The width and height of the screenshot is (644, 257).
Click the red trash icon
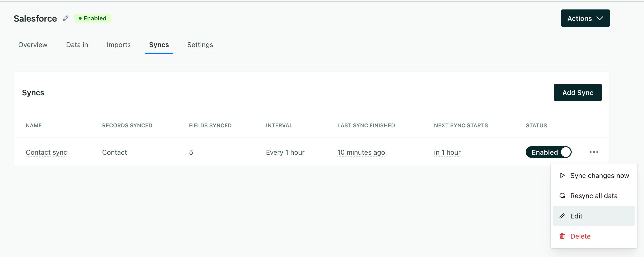pyautogui.click(x=562, y=236)
